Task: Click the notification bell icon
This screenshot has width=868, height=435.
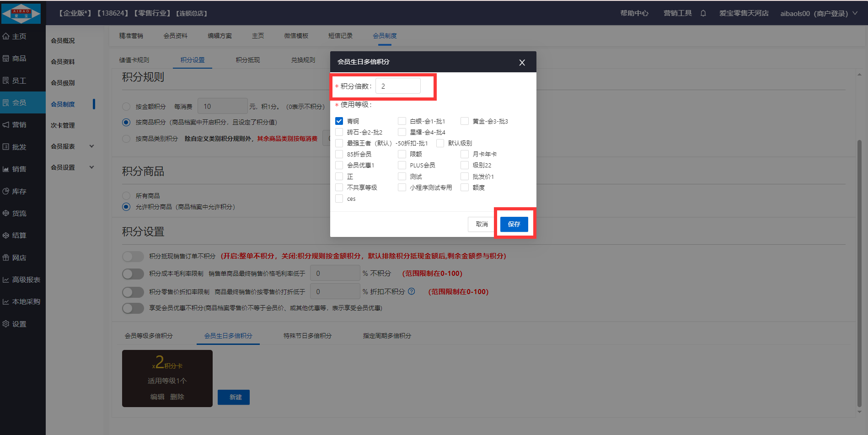Action: [x=703, y=13]
